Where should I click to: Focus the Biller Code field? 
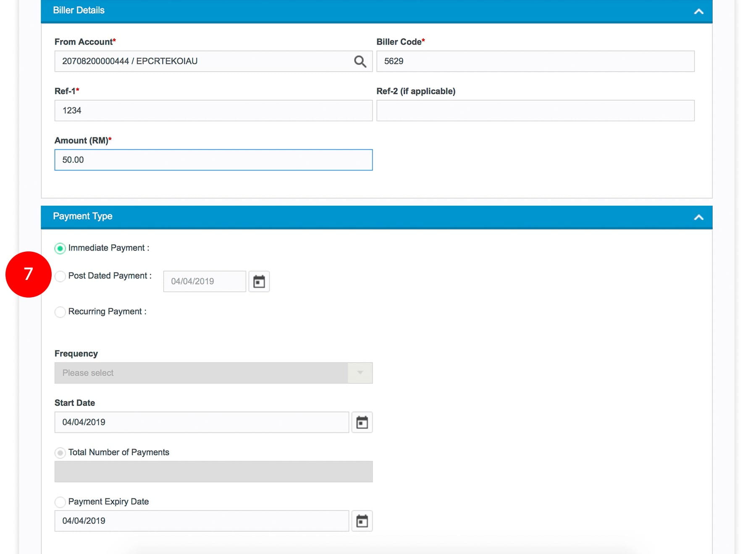coord(535,61)
